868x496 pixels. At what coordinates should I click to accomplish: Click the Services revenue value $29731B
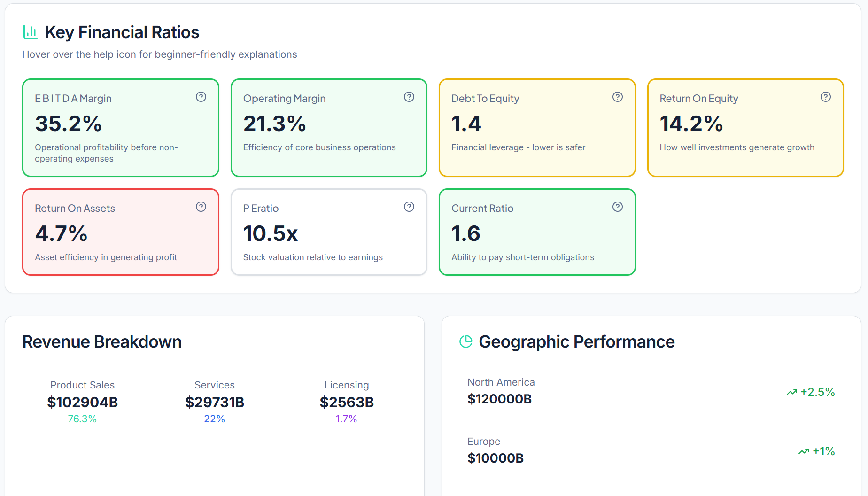pyautogui.click(x=214, y=402)
